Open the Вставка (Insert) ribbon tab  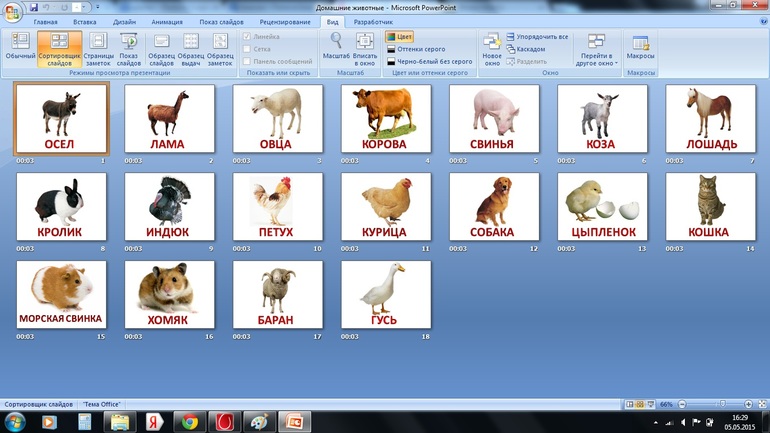(85, 22)
